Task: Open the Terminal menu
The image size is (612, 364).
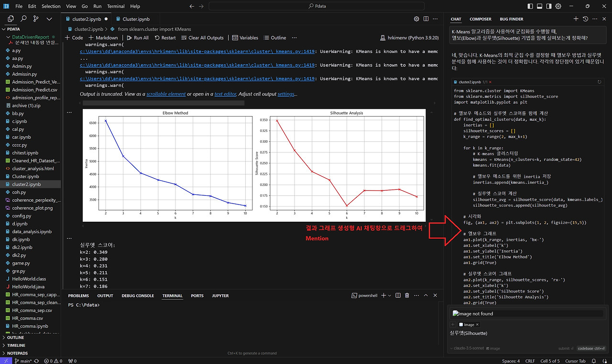Action: pyautogui.click(x=116, y=6)
